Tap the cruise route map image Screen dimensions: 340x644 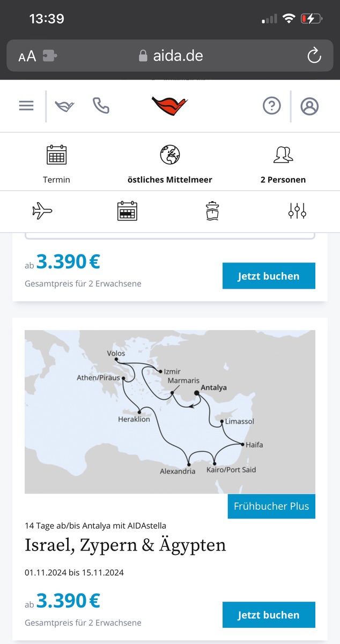pyautogui.click(x=170, y=412)
